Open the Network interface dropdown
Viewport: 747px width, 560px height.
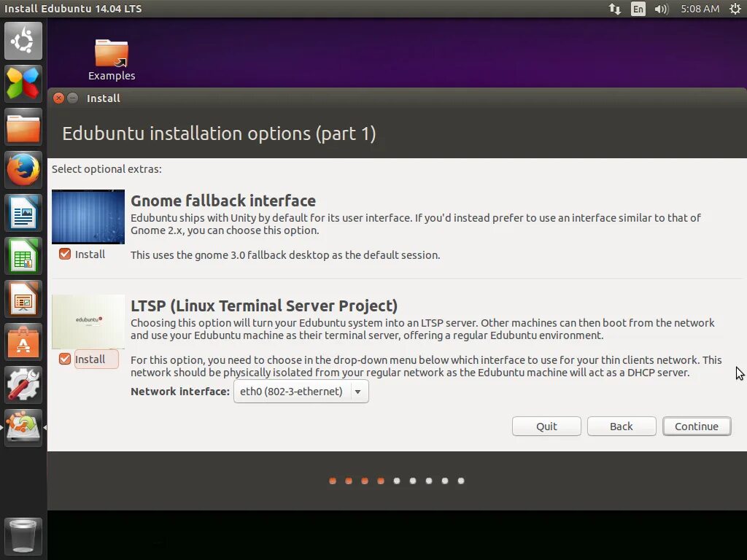pyautogui.click(x=301, y=392)
